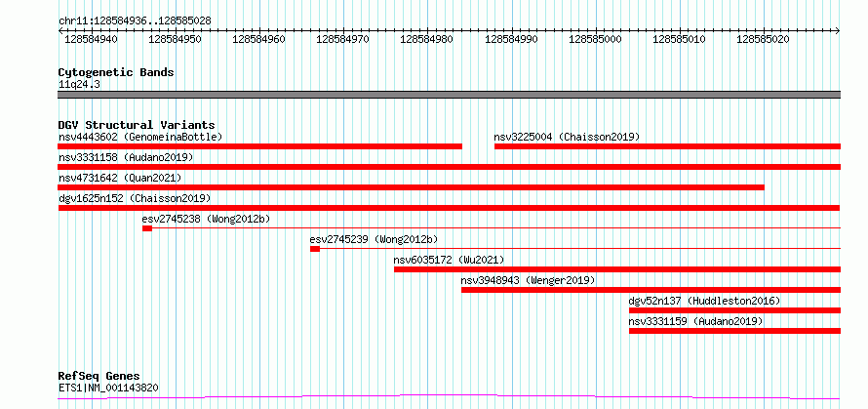Click ruler position 128585000
Screen dimensions: 868x409
596,39
